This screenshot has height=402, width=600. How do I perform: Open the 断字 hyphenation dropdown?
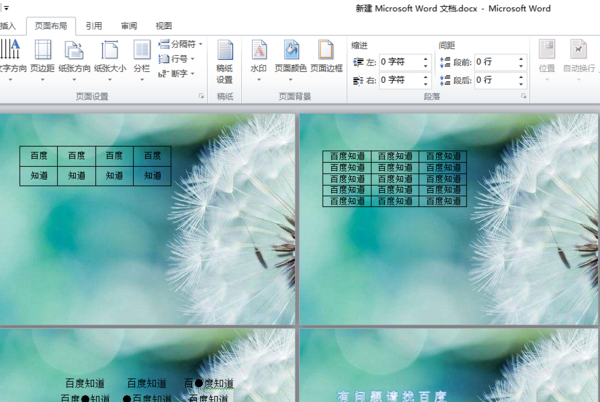[x=177, y=73]
